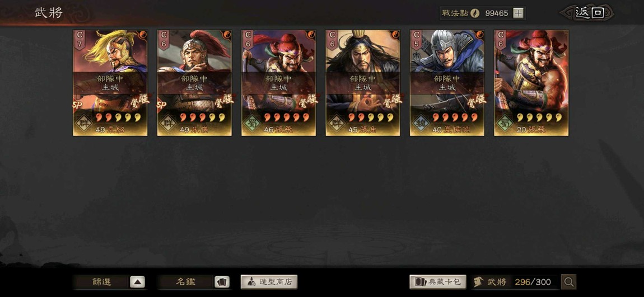The width and height of the screenshot is (644, 297).
Task: Select the level 49 袁紹 general card
Action: pyautogui.click(x=110, y=83)
